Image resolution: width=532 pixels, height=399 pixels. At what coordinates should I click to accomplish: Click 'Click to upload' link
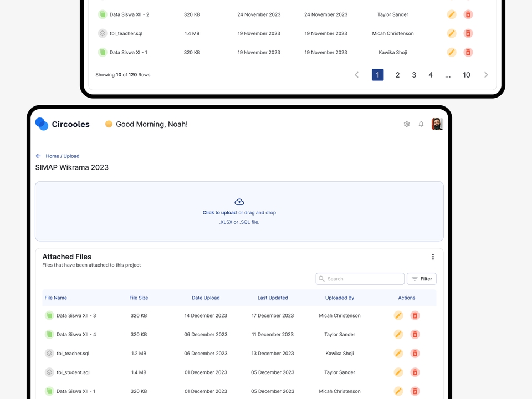pyautogui.click(x=219, y=213)
